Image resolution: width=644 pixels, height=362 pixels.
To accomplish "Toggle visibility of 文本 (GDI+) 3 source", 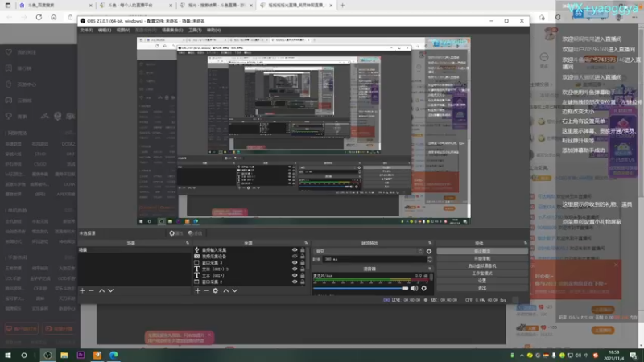I will [x=295, y=269].
